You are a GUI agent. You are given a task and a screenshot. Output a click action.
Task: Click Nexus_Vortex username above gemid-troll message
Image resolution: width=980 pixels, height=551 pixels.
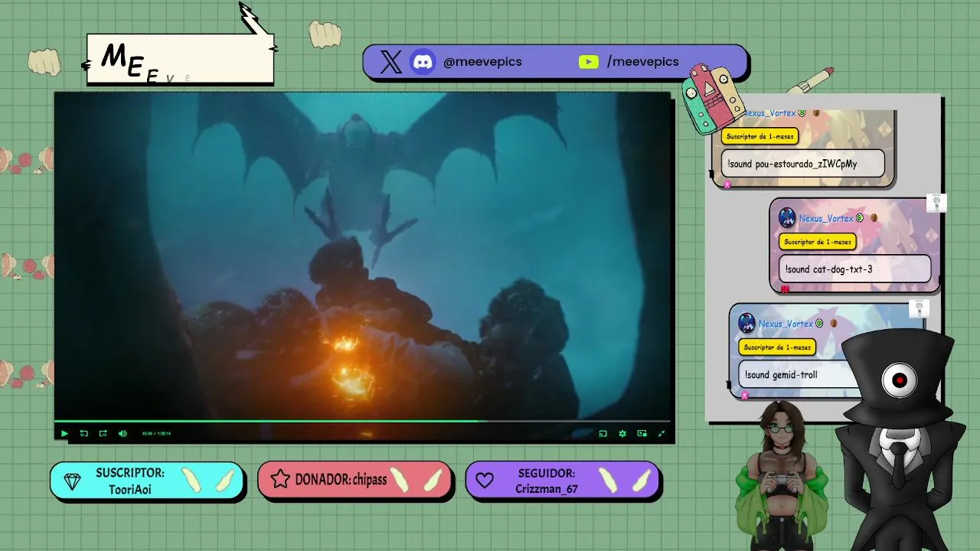pos(786,324)
